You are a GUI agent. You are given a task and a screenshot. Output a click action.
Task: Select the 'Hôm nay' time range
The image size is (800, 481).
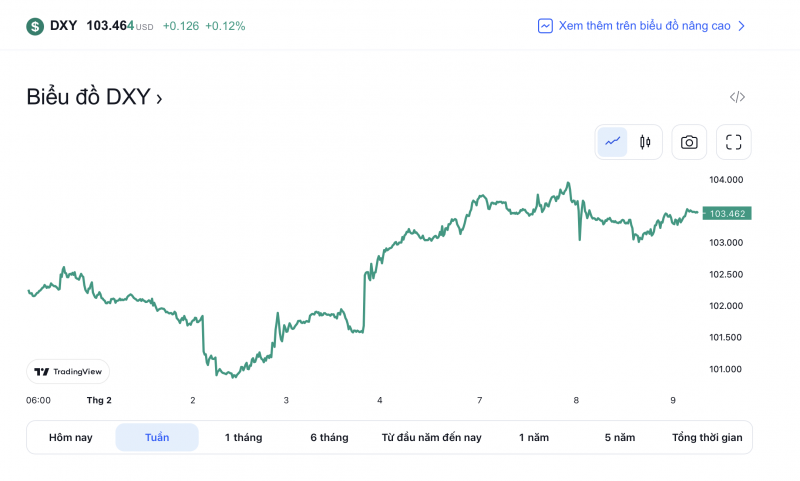(x=70, y=437)
